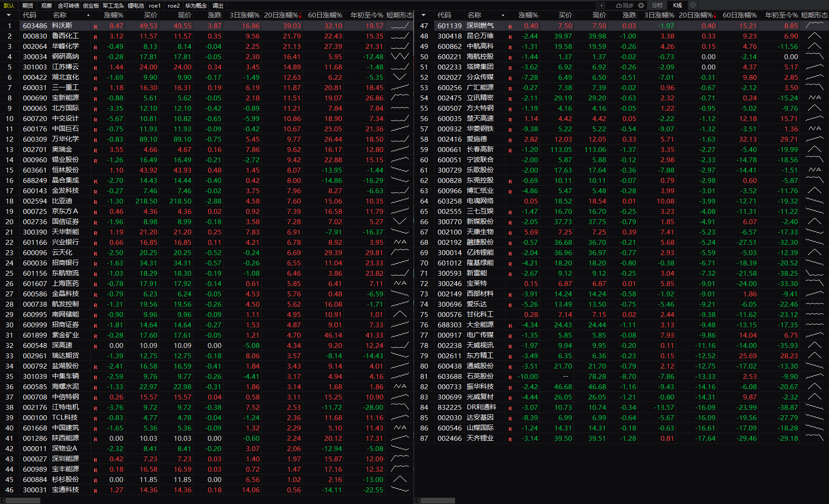This screenshot has width=829, height=504.
Task: Open the left list's header dropdown arrow
Action: [x=9, y=15]
